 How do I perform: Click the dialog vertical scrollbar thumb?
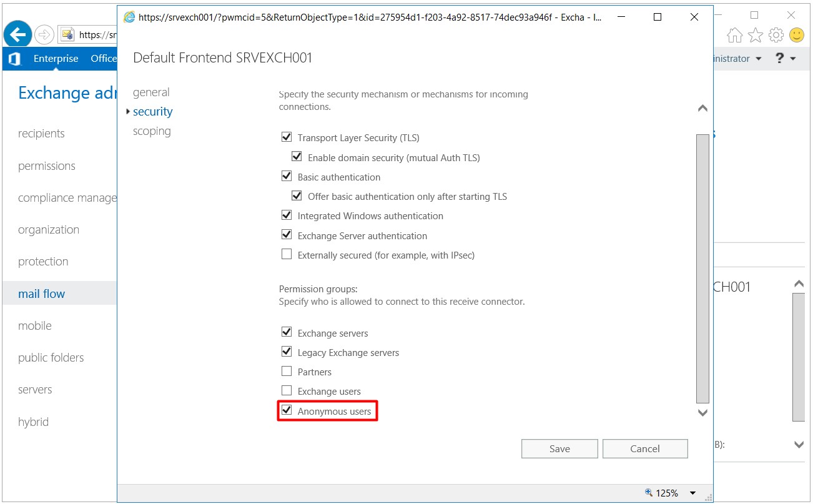pos(702,269)
